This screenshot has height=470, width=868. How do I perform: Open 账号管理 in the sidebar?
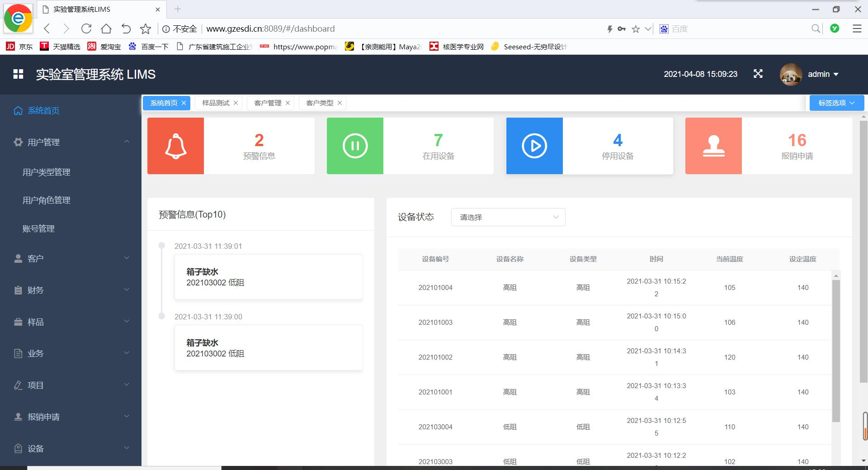(38, 228)
